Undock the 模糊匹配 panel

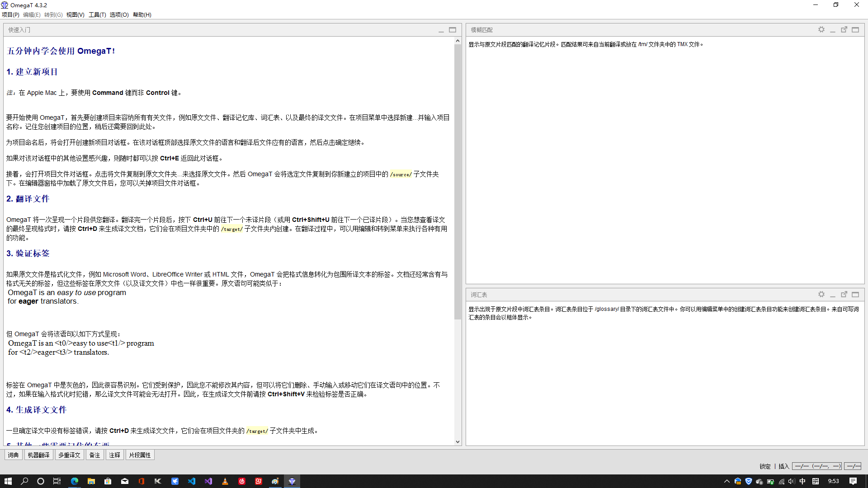pyautogui.click(x=844, y=29)
